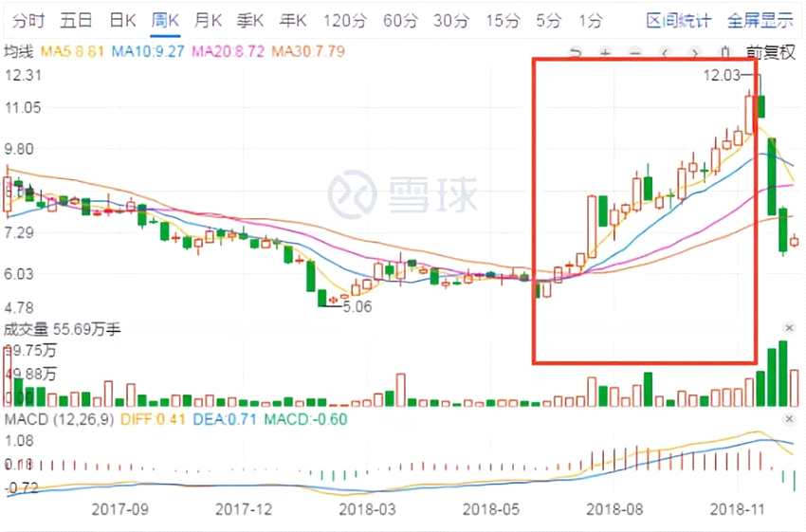
Task: Zoom out chart with minus icon
Action: [x=635, y=52]
